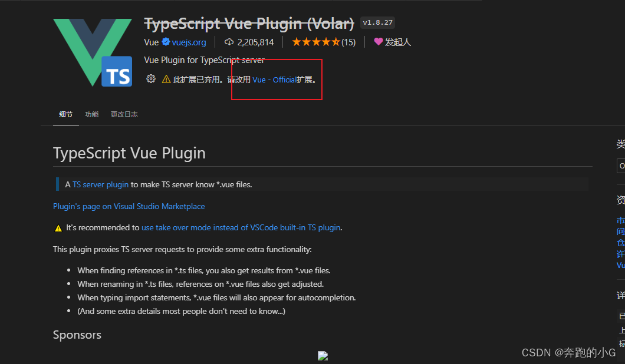Click the When finding references bullet

(x=203, y=270)
